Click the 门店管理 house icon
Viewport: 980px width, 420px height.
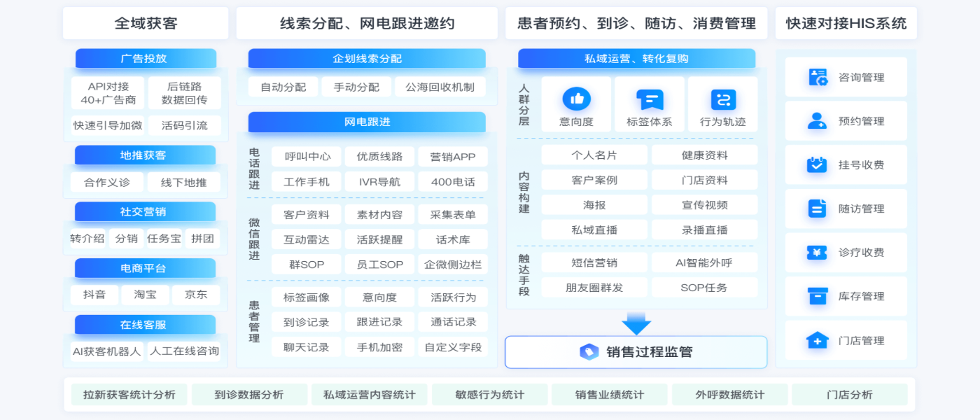(817, 340)
